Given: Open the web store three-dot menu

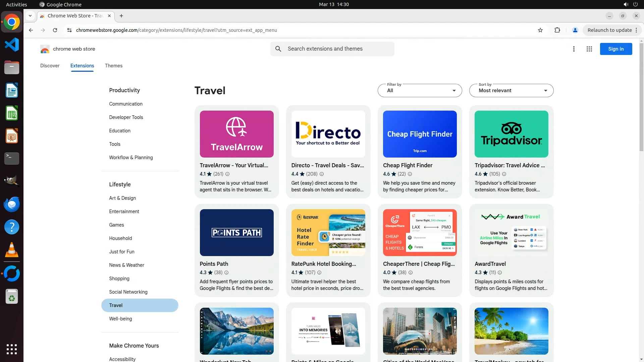Looking at the screenshot, I should point(574,49).
